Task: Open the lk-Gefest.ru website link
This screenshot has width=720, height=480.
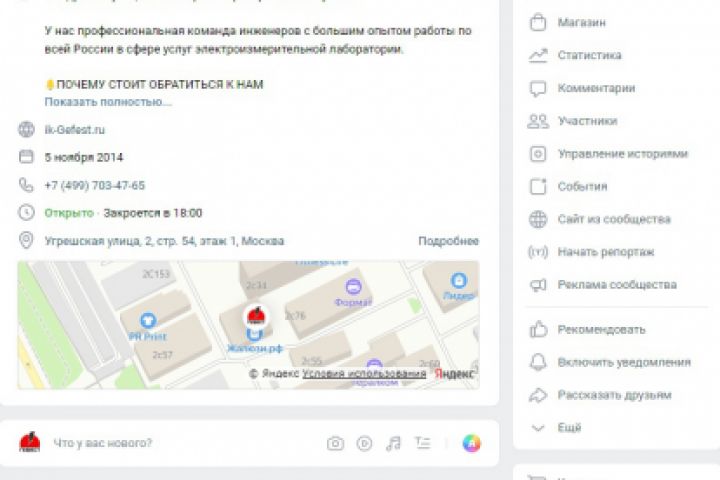Action: click(74, 130)
